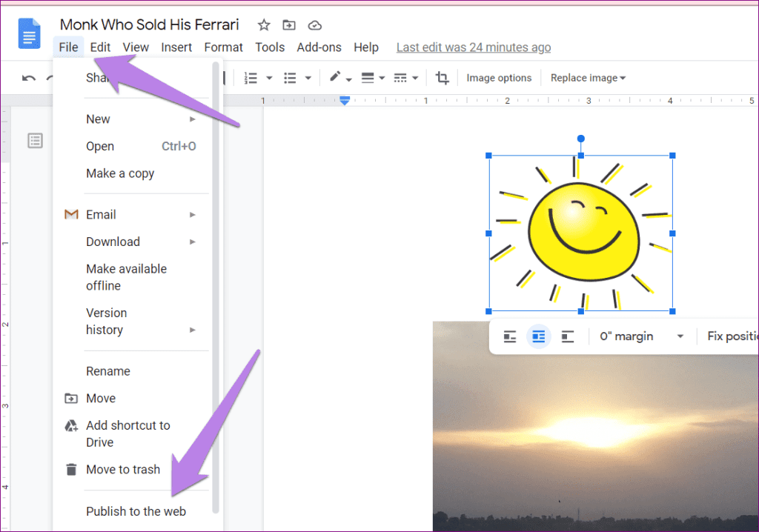Enable Break text wrapping

point(567,336)
